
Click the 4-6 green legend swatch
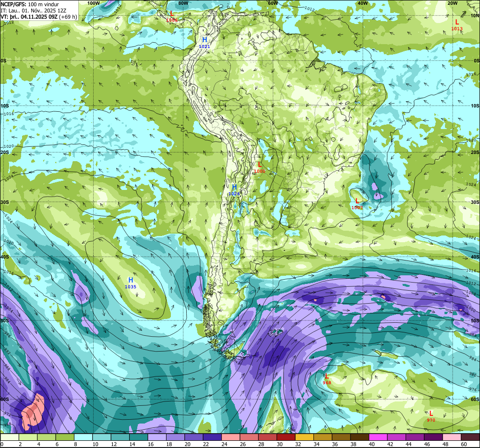tap(47, 437)
